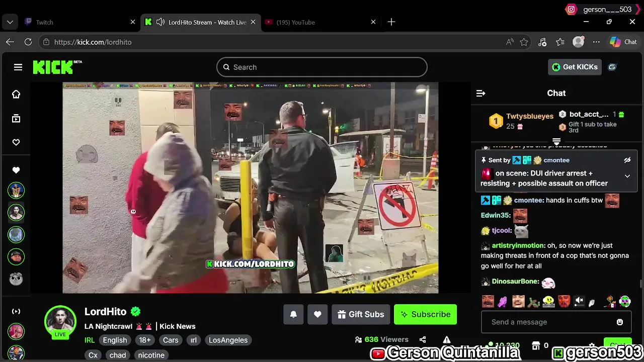Click the Gift Subs button

[361, 314]
